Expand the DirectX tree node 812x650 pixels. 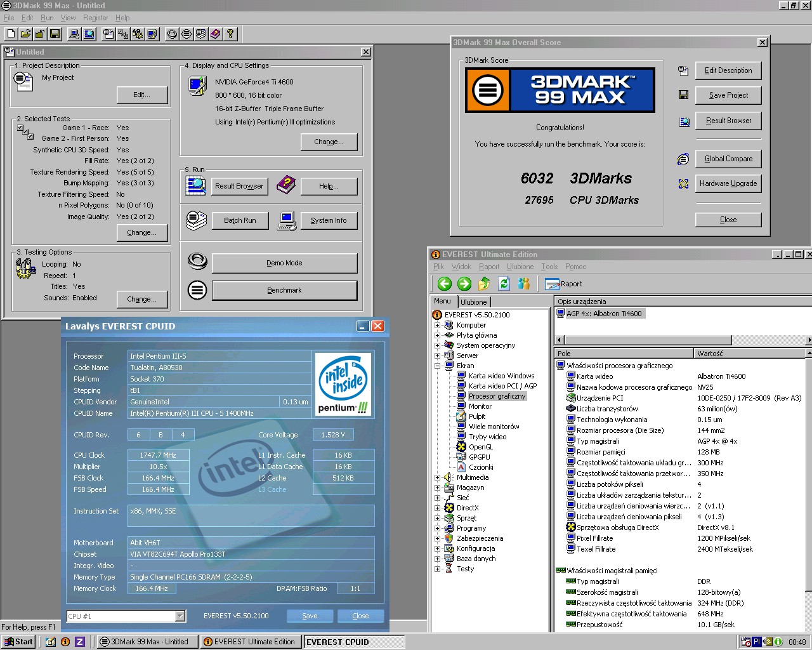coord(437,508)
